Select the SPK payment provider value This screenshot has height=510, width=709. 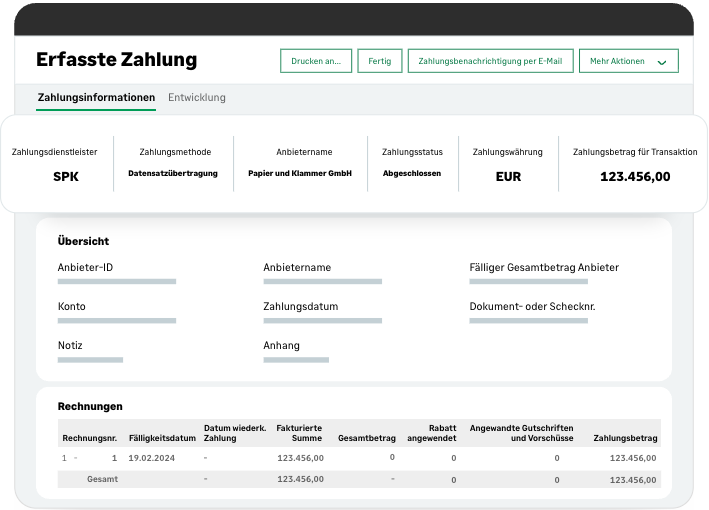(66, 177)
